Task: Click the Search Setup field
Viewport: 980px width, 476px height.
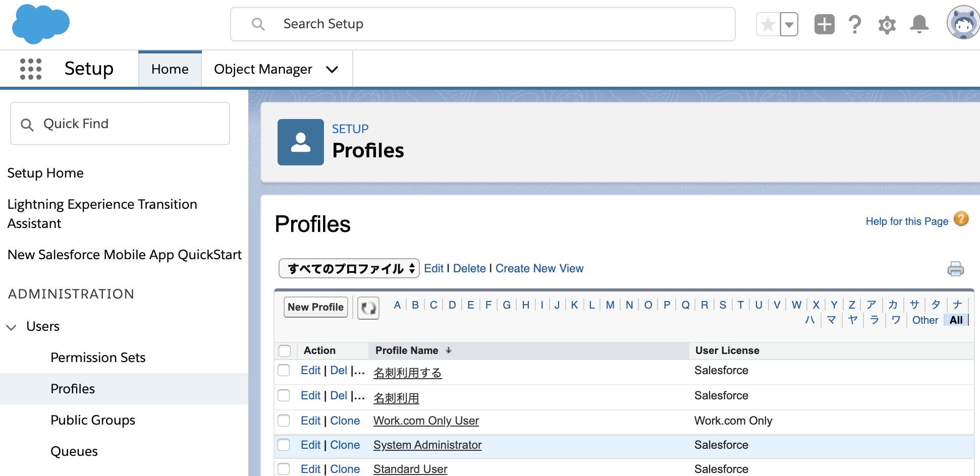Action: click(482, 24)
